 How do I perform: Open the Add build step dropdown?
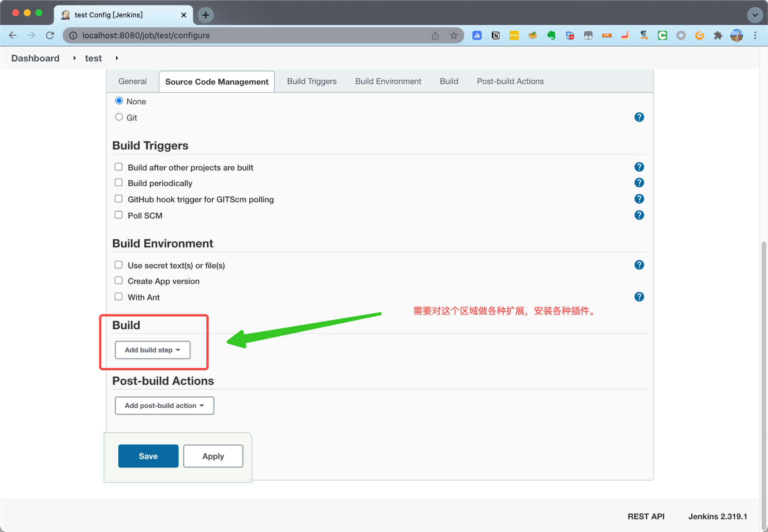[x=152, y=350]
